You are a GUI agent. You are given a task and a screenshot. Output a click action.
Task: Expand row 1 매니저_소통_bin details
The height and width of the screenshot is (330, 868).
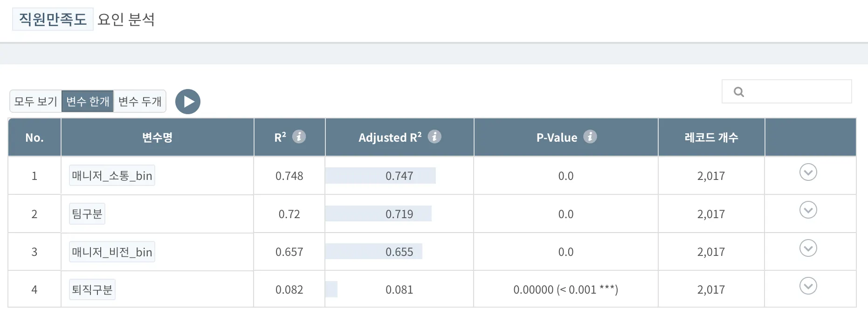click(x=808, y=172)
